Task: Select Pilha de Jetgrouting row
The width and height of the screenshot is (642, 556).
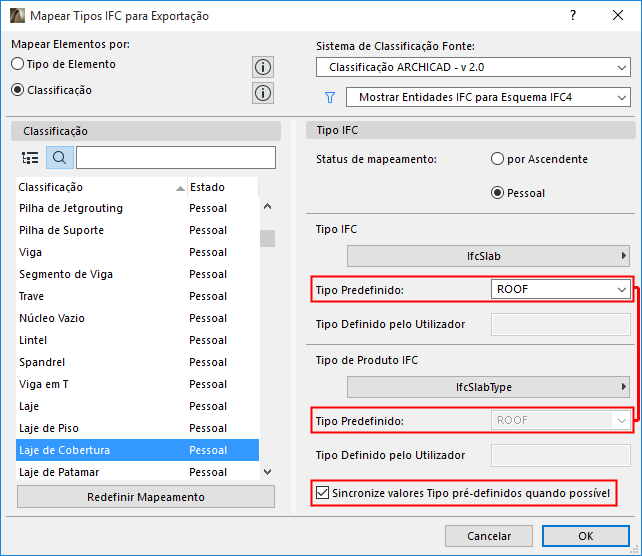Action: (x=137, y=208)
